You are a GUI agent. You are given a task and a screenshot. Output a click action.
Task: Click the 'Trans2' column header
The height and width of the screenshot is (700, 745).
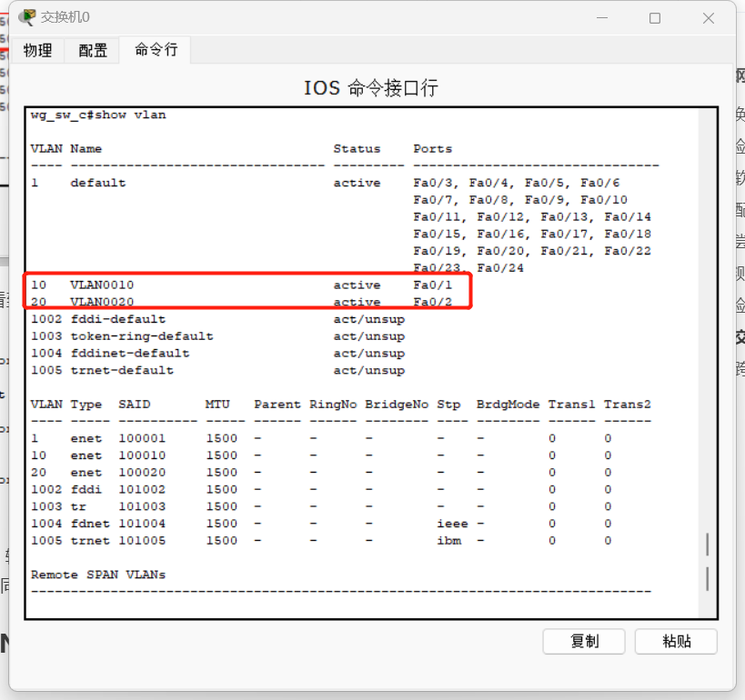(x=627, y=405)
